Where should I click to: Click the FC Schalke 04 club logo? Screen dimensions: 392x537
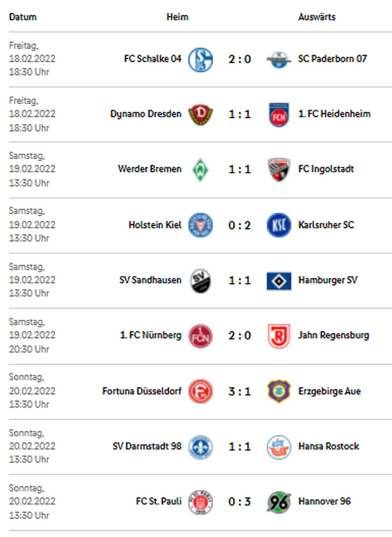tap(200, 59)
